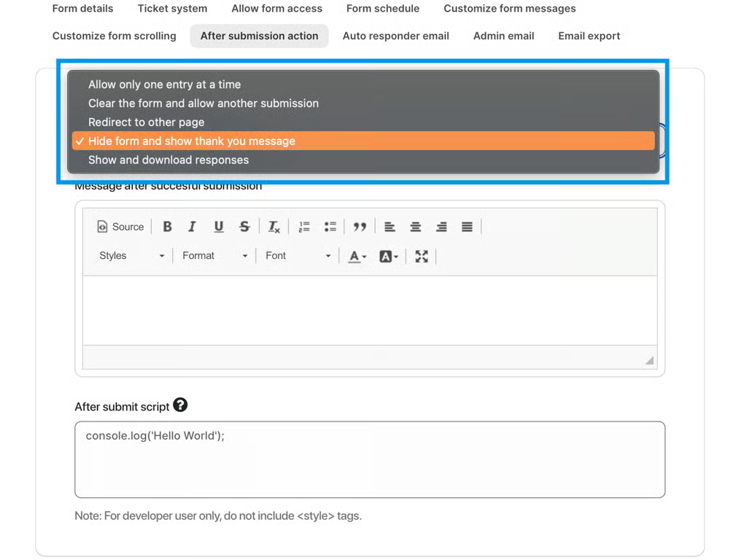Open the Font dropdown
This screenshot has height=560, width=744.
click(x=298, y=256)
